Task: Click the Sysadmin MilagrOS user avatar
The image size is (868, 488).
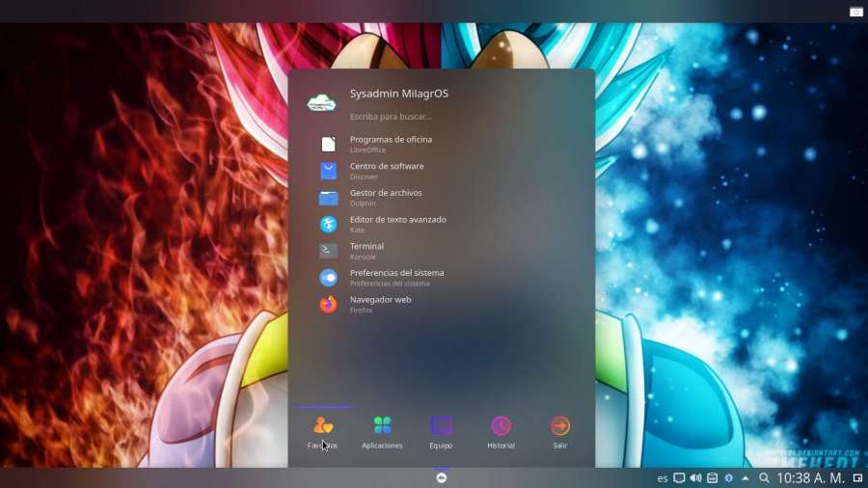Action: (321, 101)
